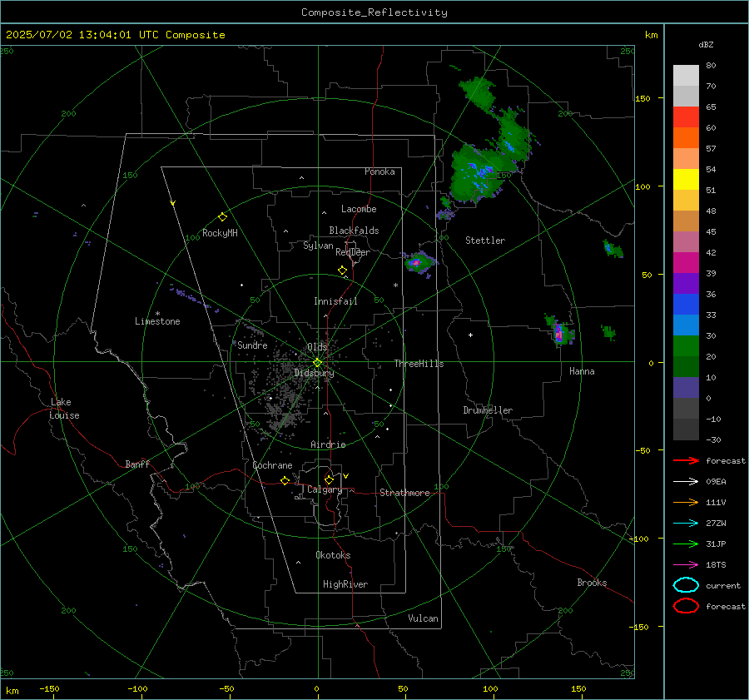The width and height of the screenshot is (749, 700).
Task: Select the yellow 54 dBZ color swatch
Action: coord(686,179)
